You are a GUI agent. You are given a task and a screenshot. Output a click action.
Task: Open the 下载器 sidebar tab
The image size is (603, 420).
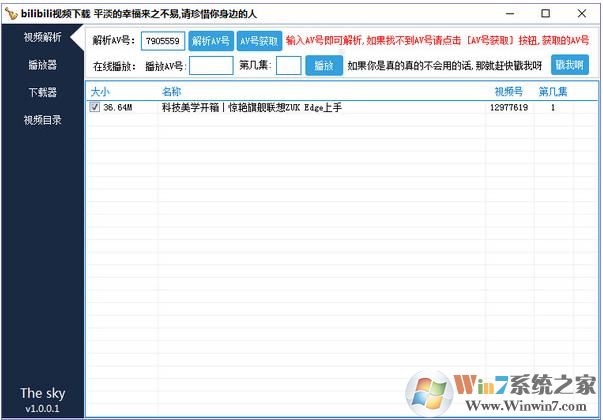click(x=42, y=93)
